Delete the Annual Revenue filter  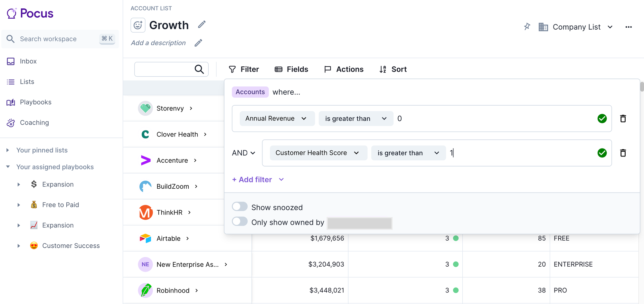pyautogui.click(x=623, y=119)
